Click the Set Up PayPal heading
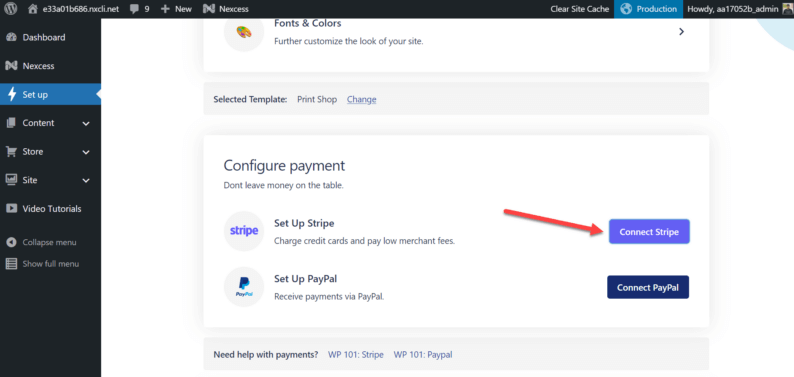This screenshot has width=794, height=377. click(306, 279)
